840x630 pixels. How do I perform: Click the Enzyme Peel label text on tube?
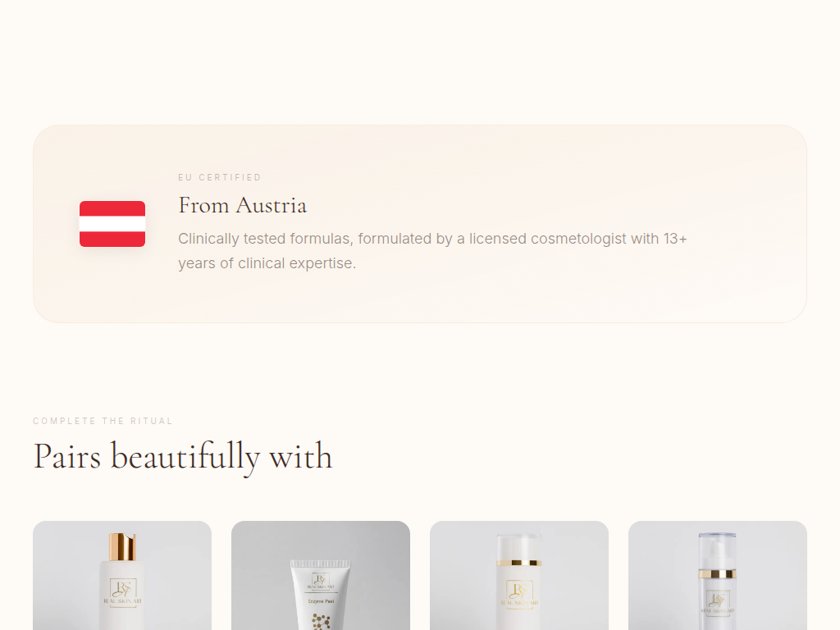[x=321, y=601]
